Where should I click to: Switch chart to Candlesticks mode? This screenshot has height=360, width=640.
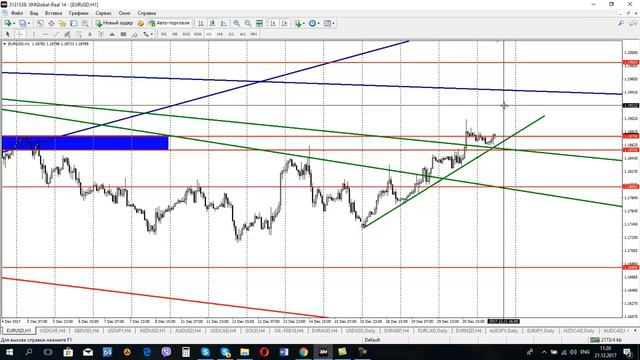(212, 23)
